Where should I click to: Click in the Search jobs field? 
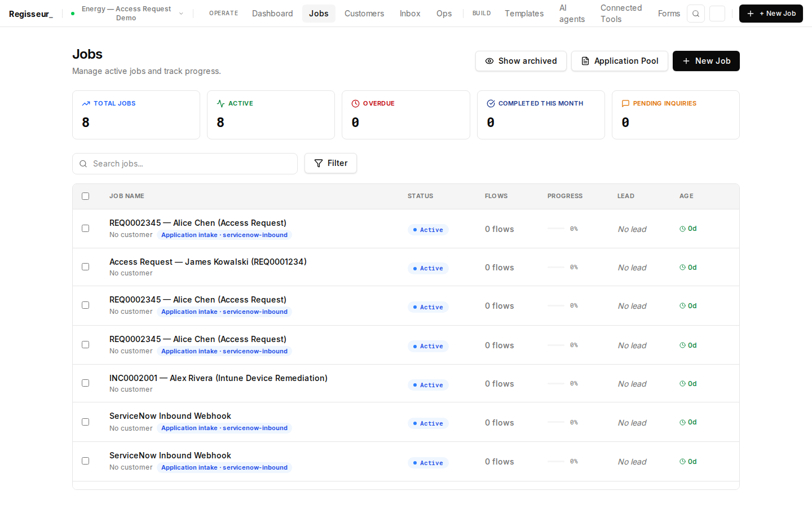(185, 164)
